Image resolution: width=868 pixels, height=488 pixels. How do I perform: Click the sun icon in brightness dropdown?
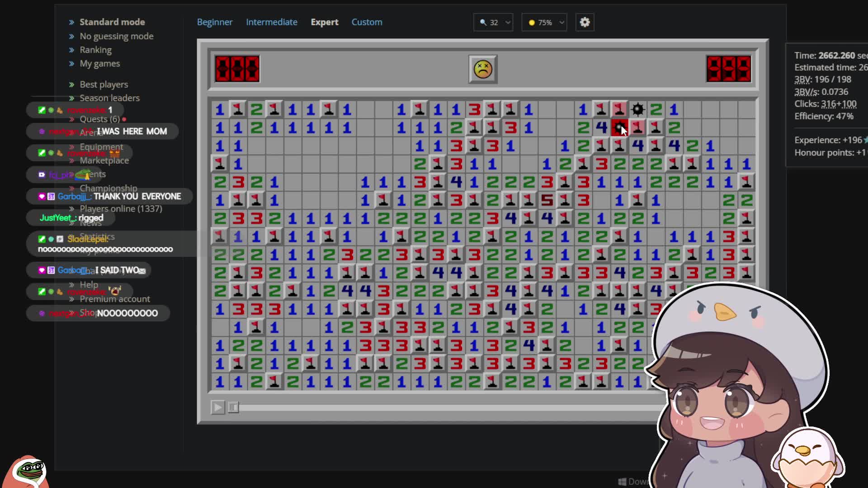(532, 22)
